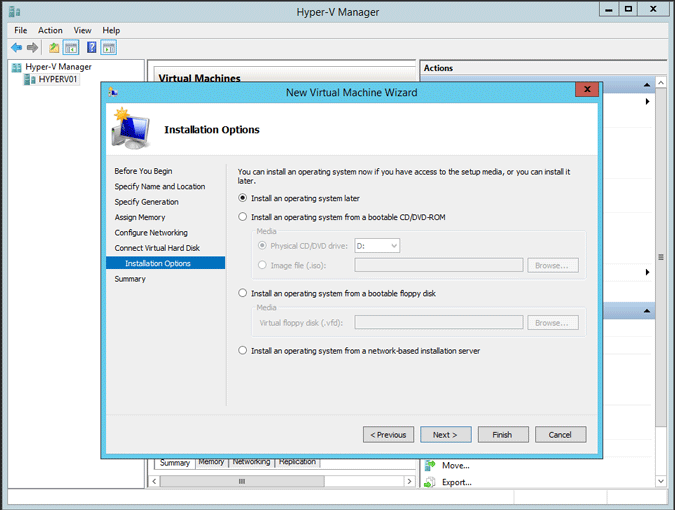
Task: Click the Export action icon
Action: (x=430, y=482)
